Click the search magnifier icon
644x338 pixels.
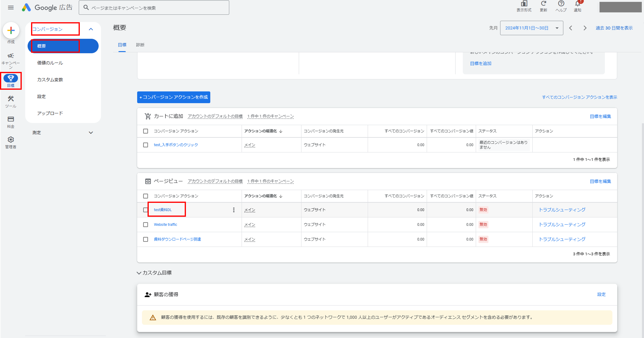point(86,8)
